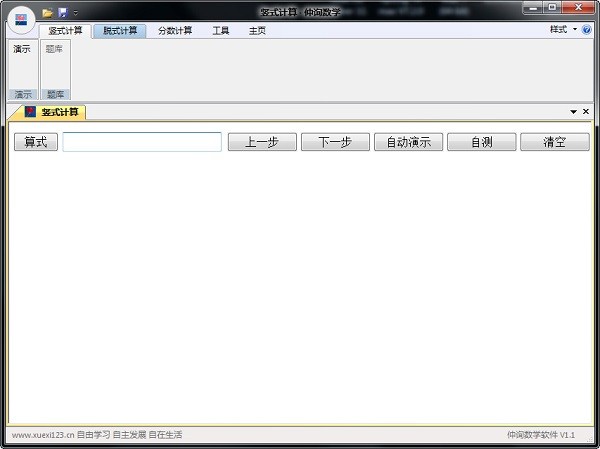
Task: Expand the quick access toolbar dropdown arrow
Action: pos(75,13)
